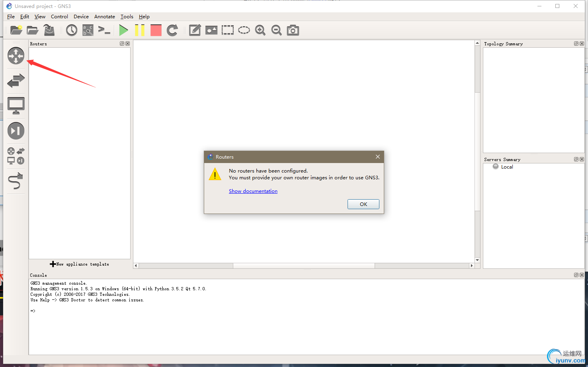588x367 pixels.
Task: Open the Annotate menu
Action: pos(105,17)
